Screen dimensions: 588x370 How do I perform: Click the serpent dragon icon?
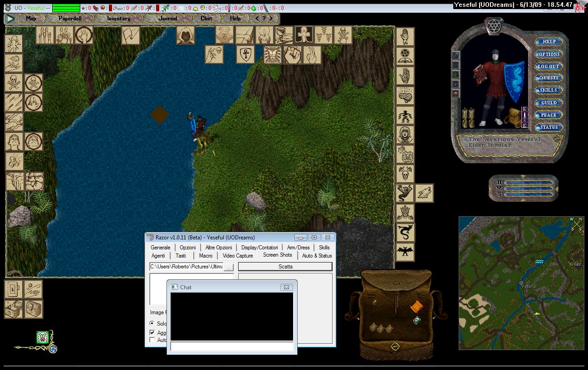coord(405,233)
